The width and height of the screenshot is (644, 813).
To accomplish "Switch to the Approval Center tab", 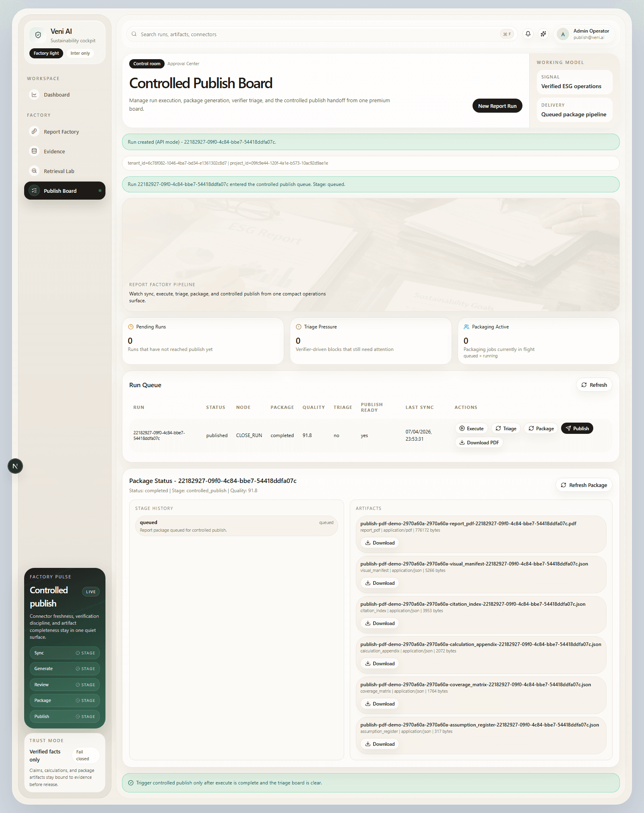I will point(183,64).
